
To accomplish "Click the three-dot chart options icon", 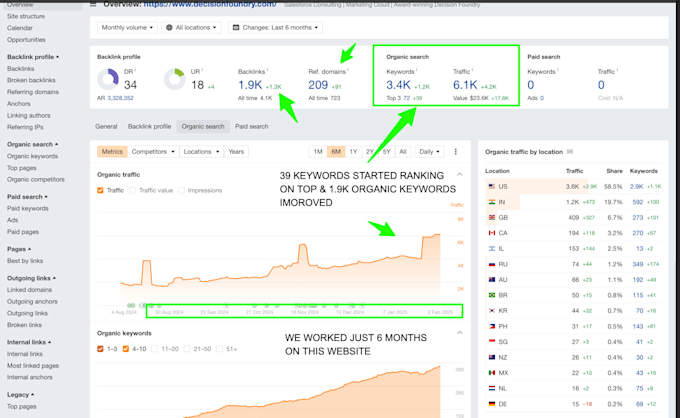I will pyautogui.click(x=455, y=152).
